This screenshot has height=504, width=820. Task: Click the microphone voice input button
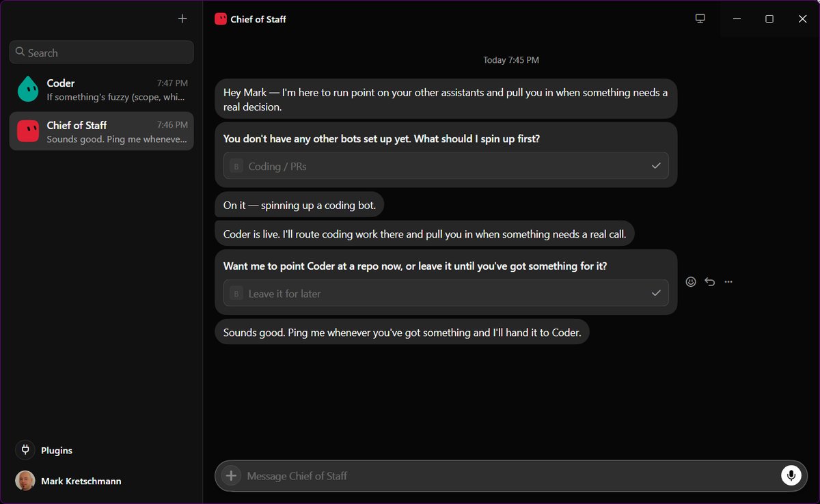point(791,475)
